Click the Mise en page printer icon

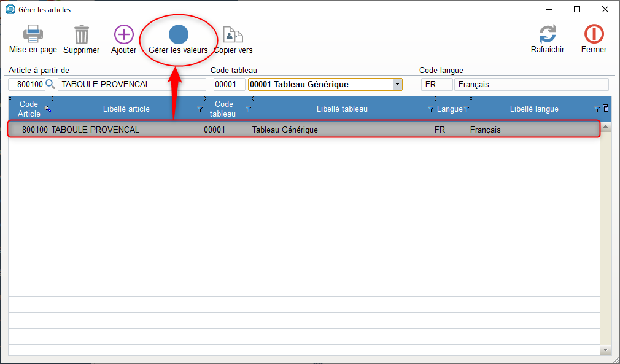(33, 34)
